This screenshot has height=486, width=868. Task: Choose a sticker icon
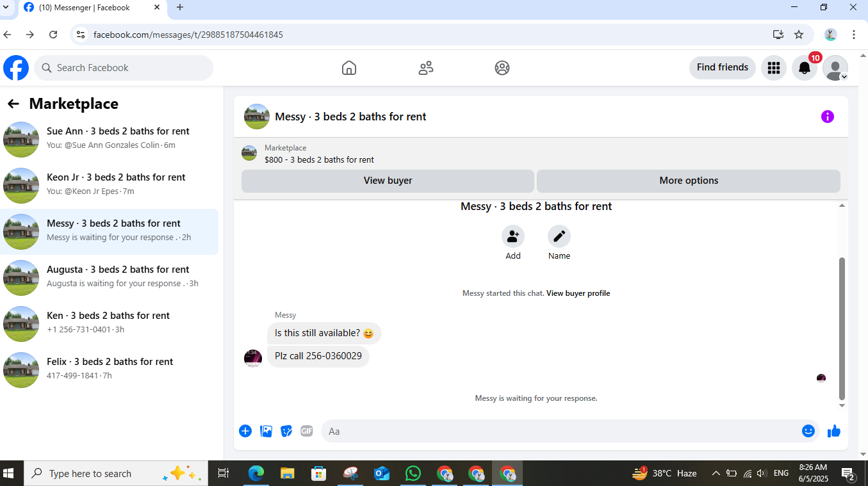click(287, 431)
